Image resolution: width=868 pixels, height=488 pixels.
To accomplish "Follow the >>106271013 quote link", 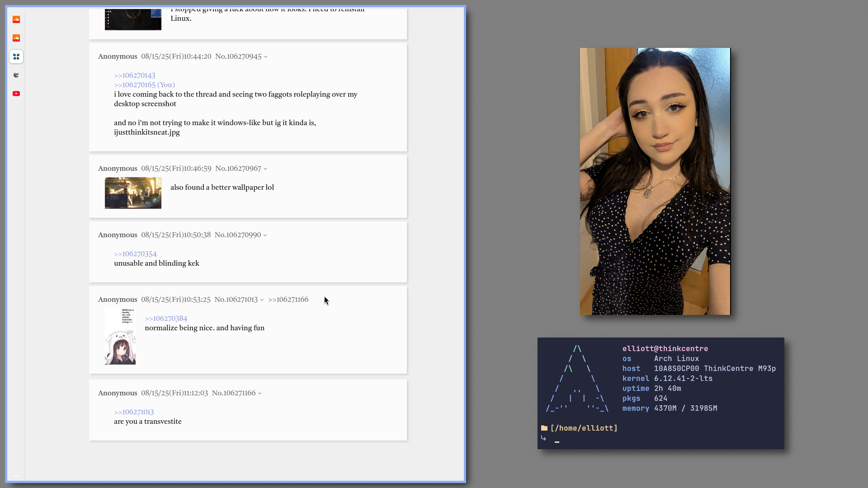I will pyautogui.click(x=134, y=412).
